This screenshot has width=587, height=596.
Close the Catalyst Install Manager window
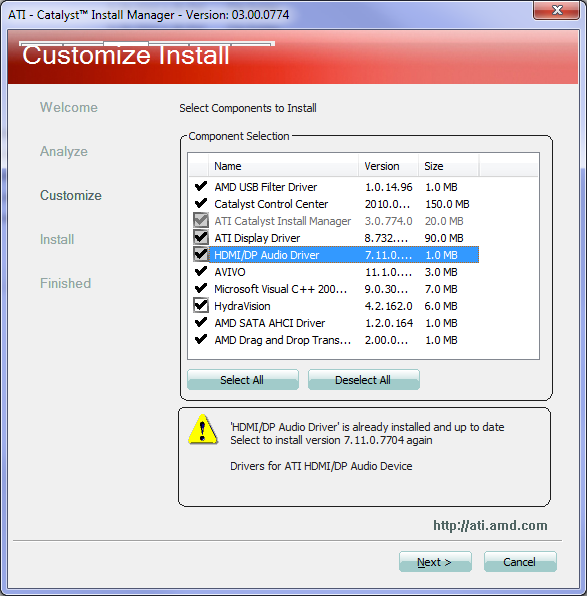557,10
